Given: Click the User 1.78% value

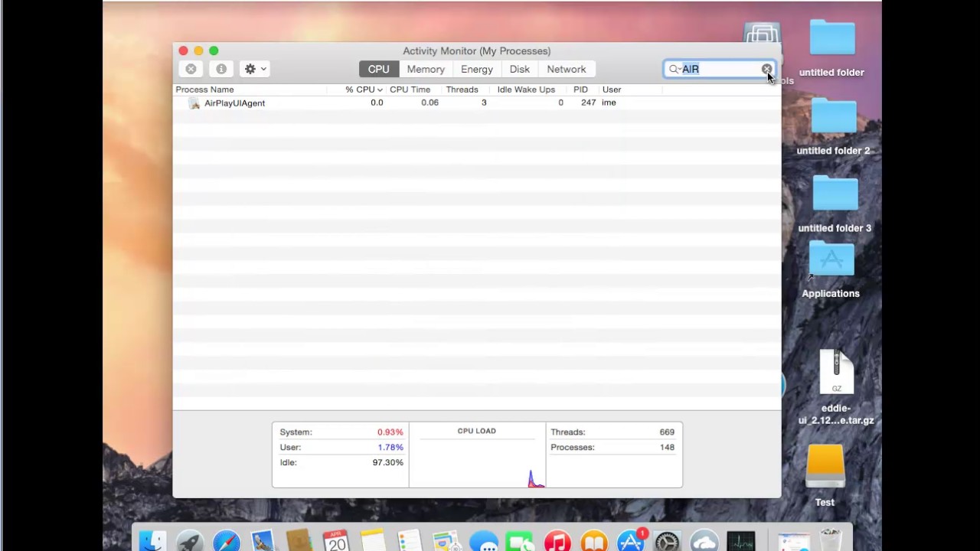Looking at the screenshot, I should [x=390, y=448].
